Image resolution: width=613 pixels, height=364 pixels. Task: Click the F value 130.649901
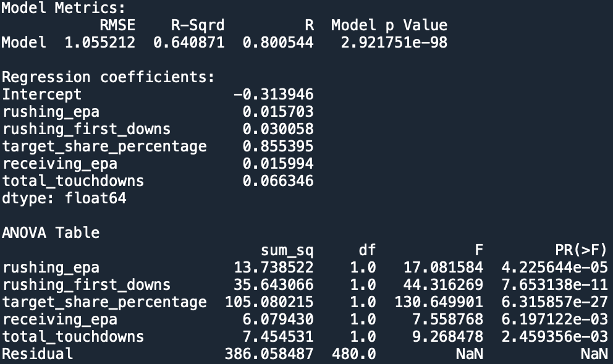439,302
